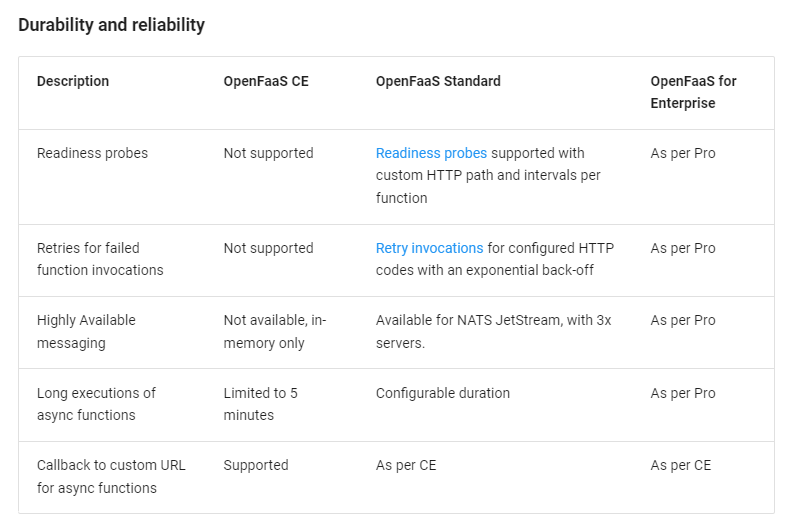Image resolution: width=789 pixels, height=532 pixels.
Task: Click the Limited to 5 minutes cell
Action: pyautogui.click(x=261, y=404)
